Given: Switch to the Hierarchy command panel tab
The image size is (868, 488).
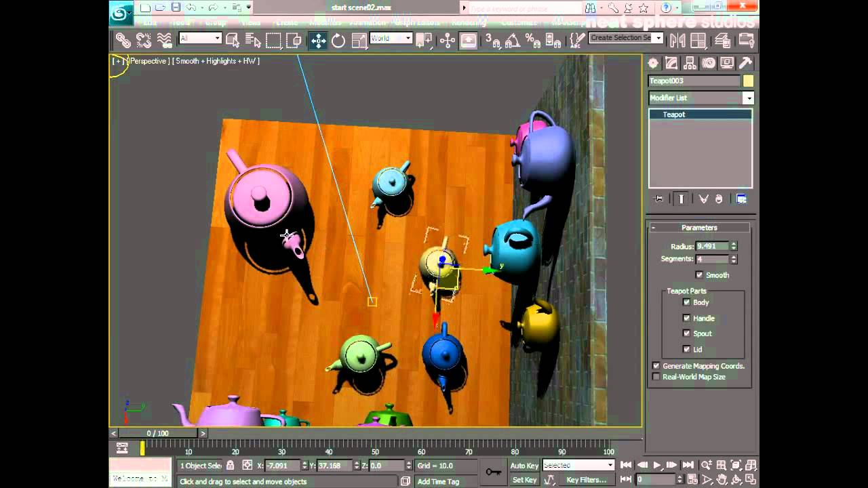Looking at the screenshot, I should (690, 63).
